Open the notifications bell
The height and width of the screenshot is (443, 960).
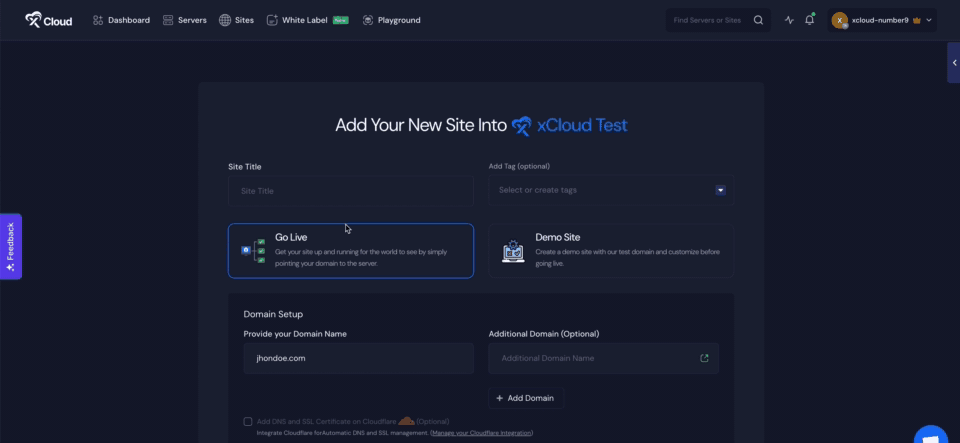point(809,20)
